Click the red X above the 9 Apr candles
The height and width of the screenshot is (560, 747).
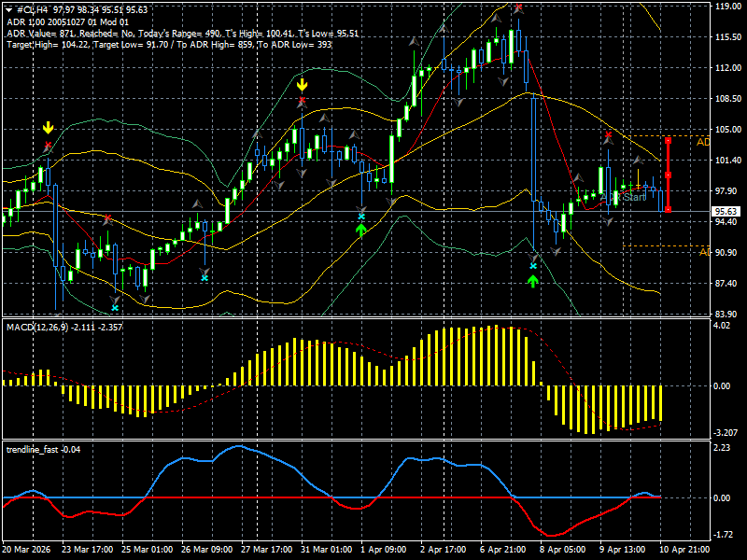[609, 135]
